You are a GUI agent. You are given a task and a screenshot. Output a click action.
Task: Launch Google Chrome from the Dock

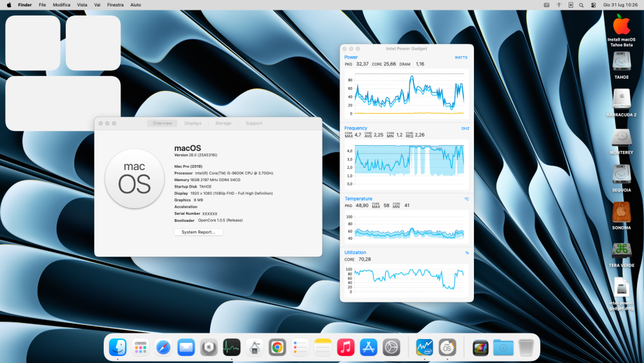click(x=277, y=348)
